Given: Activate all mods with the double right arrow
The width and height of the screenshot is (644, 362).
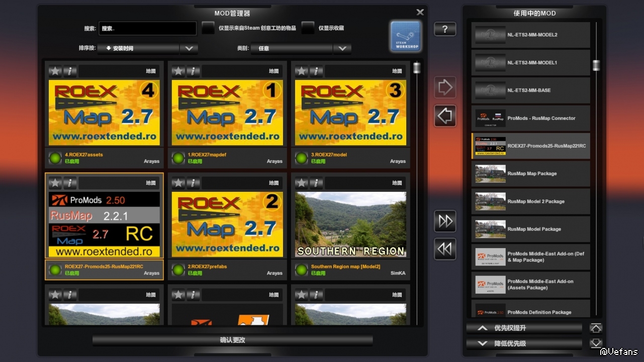Looking at the screenshot, I should [445, 221].
